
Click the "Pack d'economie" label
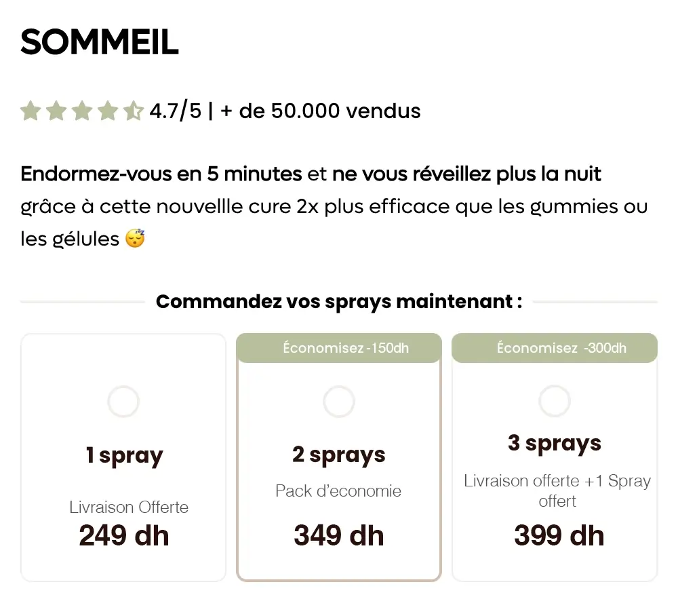coord(338,491)
